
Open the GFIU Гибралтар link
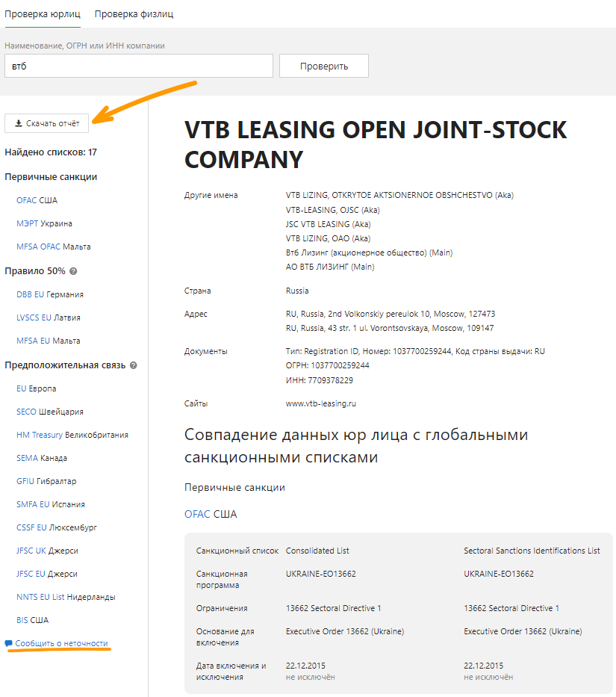coord(46,481)
